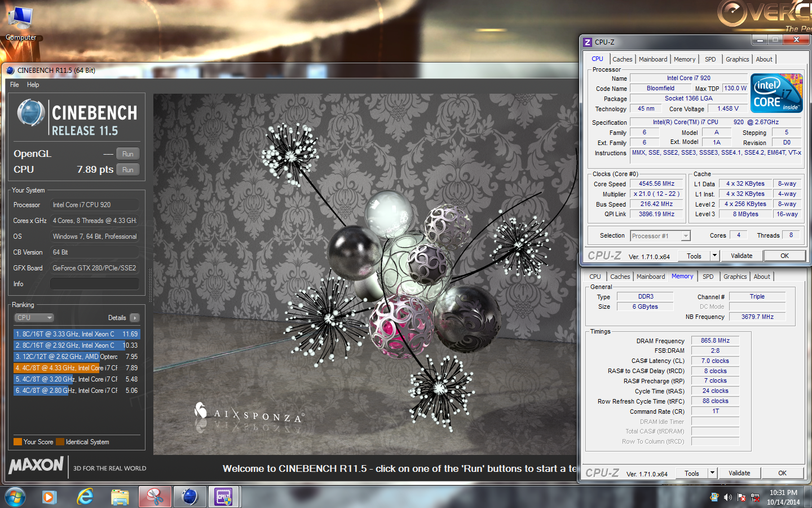Click the volume speaker tray icon
The image size is (812, 508).
(728, 497)
